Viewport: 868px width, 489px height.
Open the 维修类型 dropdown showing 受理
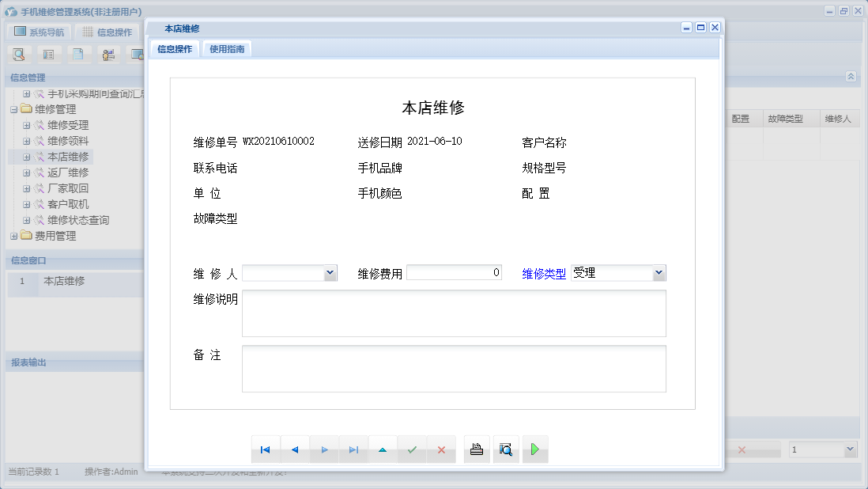coord(659,273)
